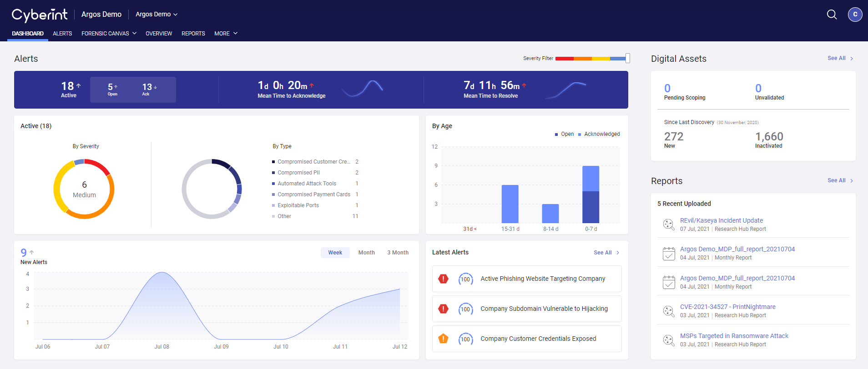Screen dimensions: 868x369
Task: Open the user profile avatar
Action: [x=855, y=15]
